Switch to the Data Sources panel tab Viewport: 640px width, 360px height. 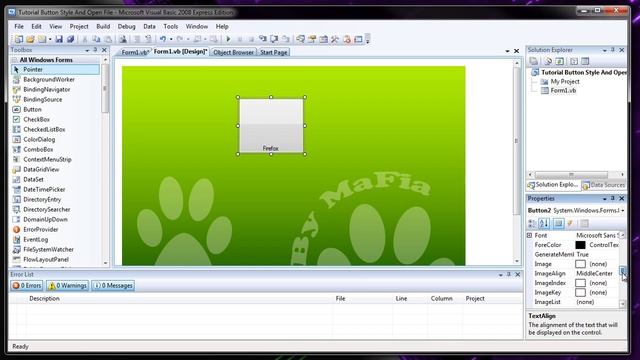pos(604,185)
